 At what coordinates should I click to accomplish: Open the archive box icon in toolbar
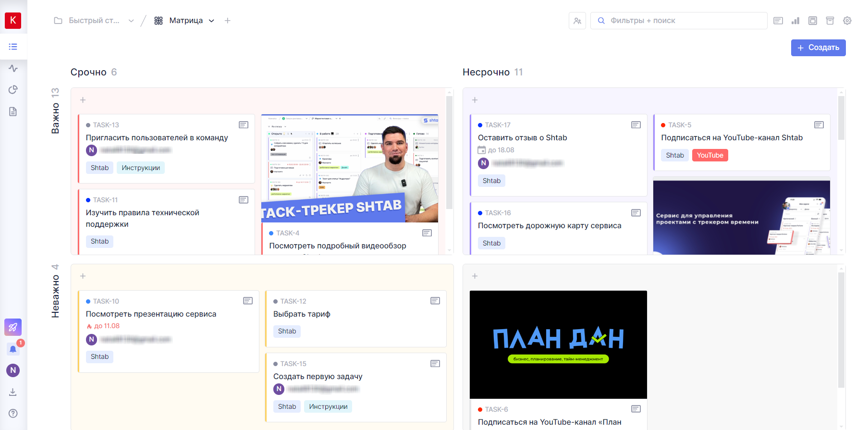point(830,21)
